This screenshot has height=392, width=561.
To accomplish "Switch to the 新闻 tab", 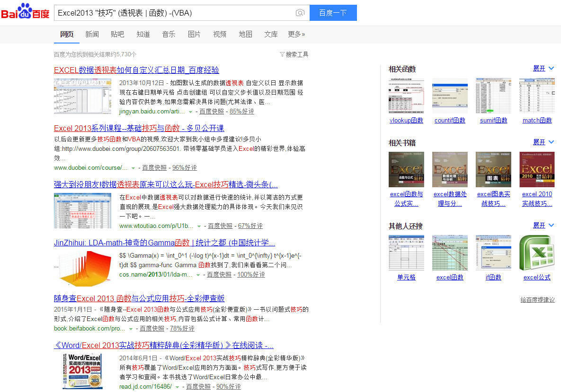I will coord(92,35).
